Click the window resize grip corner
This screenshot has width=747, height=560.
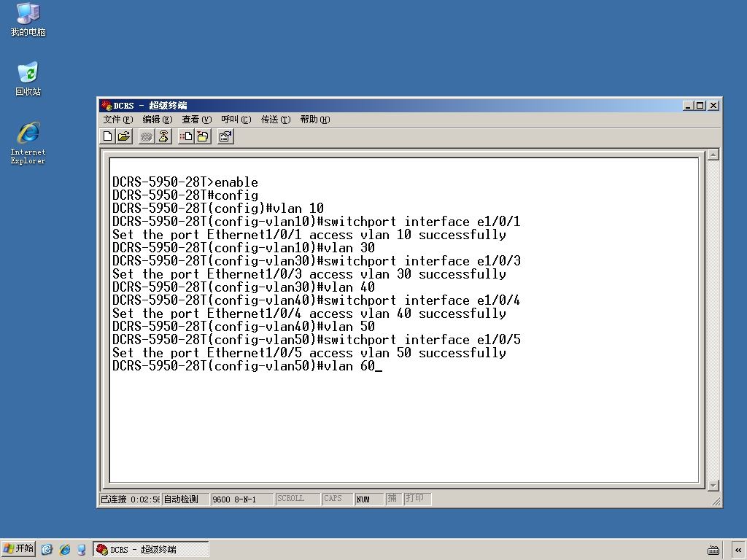click(x=716, y=502)
